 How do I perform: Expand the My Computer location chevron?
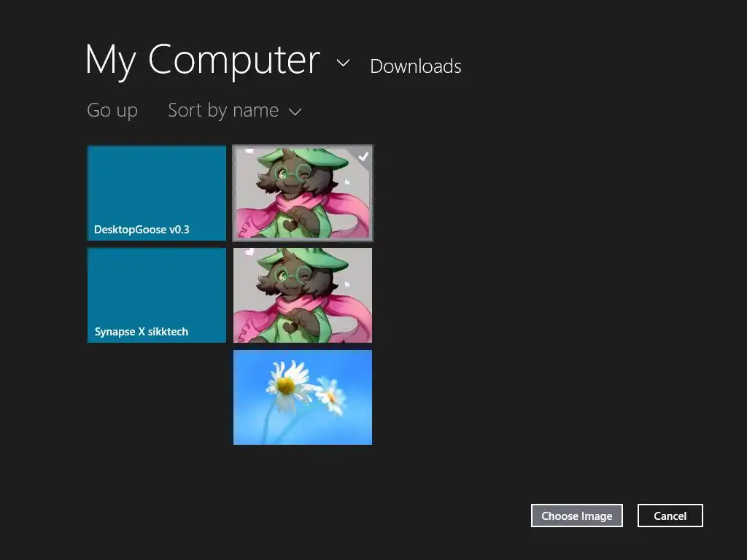click(343, 63)
